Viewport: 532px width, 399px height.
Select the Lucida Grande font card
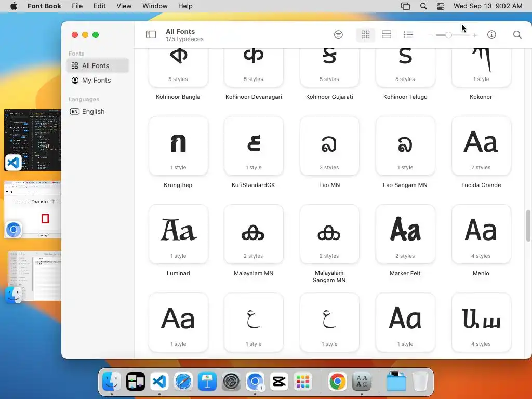(481, 146)
